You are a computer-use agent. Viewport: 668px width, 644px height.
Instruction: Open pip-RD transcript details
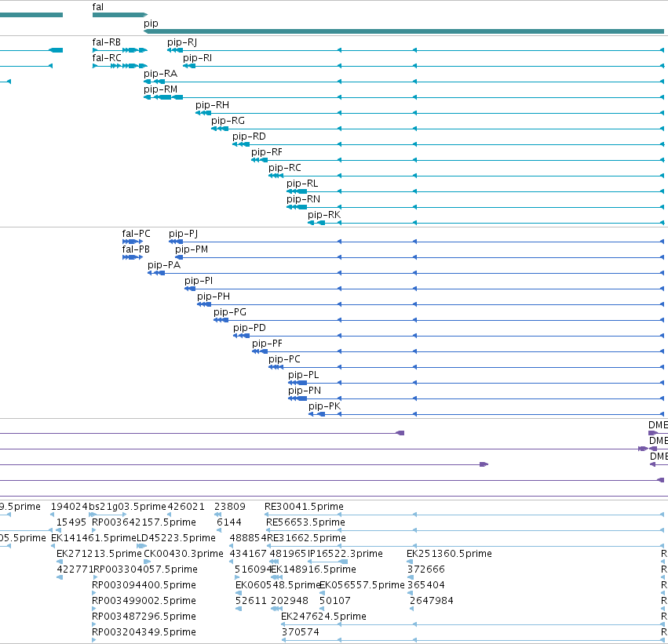tap(249, 136)
